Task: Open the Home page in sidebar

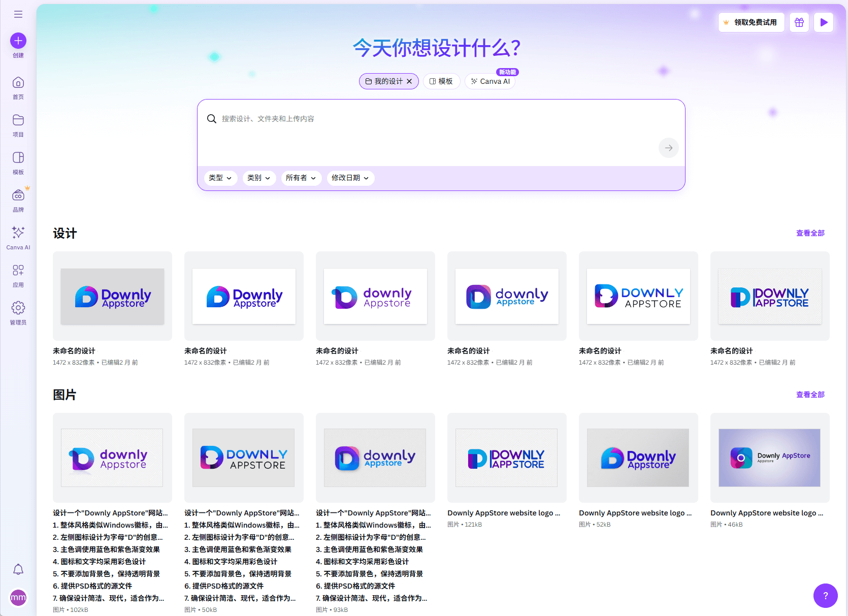Action: click(x=18, y=87)
